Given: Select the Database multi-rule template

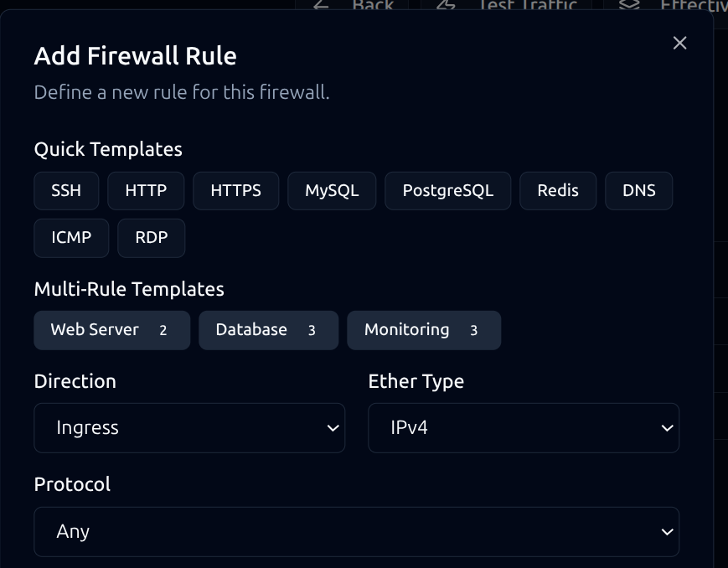Looking at the screenshot, I should (268, 329).
